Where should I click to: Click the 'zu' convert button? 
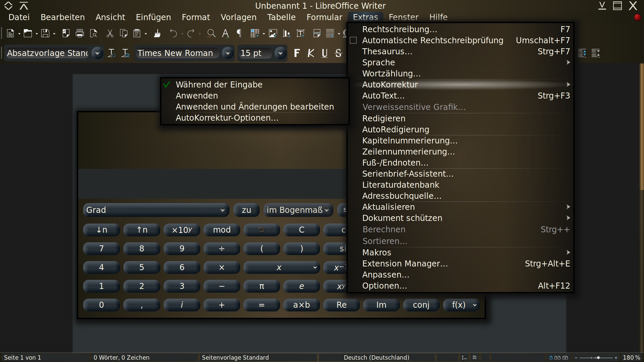247,210
